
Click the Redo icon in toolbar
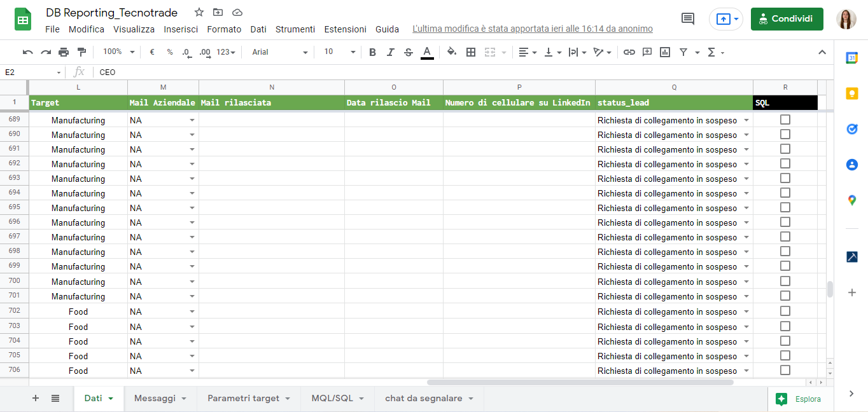(x=46, y=52)
